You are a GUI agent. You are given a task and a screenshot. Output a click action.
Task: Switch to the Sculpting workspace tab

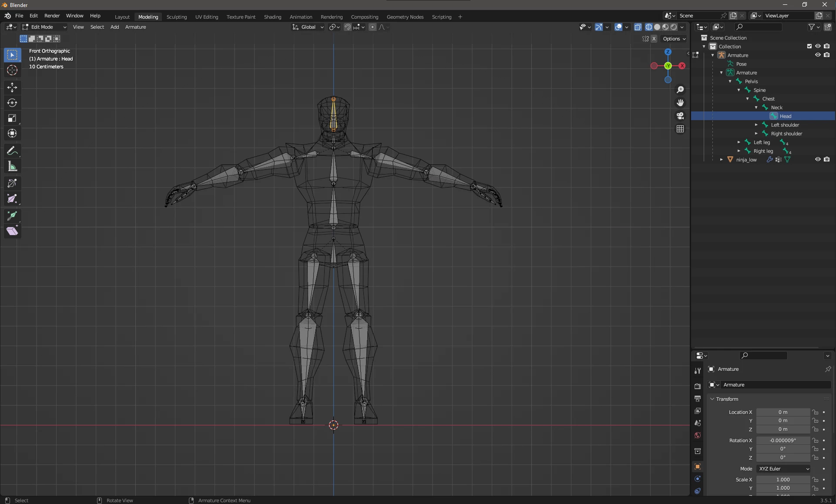coord(176,17)
